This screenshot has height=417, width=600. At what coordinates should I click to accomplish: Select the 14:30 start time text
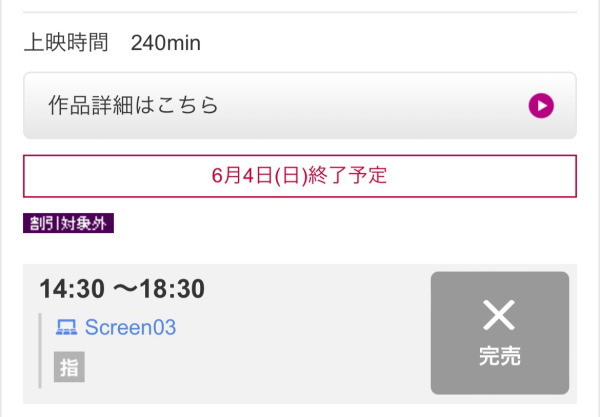[73, 290]
